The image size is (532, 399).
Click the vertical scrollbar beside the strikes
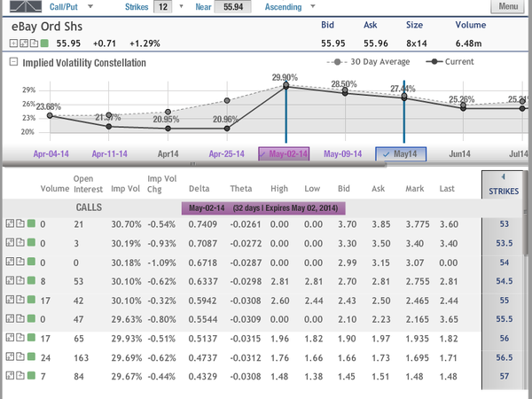[x=526, y=213]
